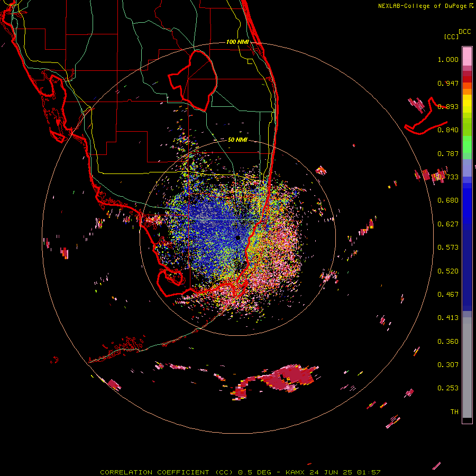
Task: Pick the bright blue color bar segment beside 0.680
Action: (467, 204)
